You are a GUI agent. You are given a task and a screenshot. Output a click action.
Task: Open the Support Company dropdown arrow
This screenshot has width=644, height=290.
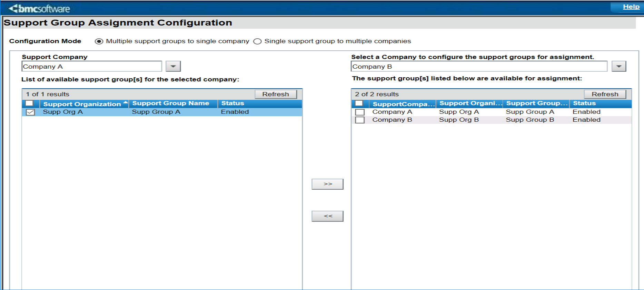(173, 66)
